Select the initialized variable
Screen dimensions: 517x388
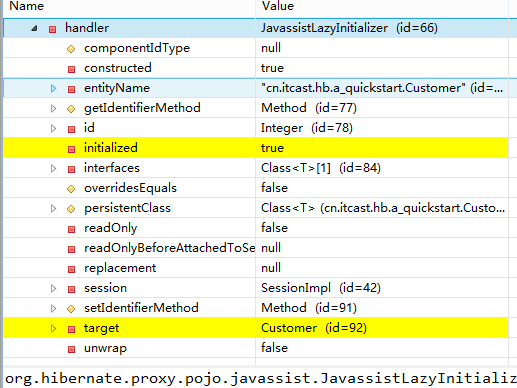(111, 148)
